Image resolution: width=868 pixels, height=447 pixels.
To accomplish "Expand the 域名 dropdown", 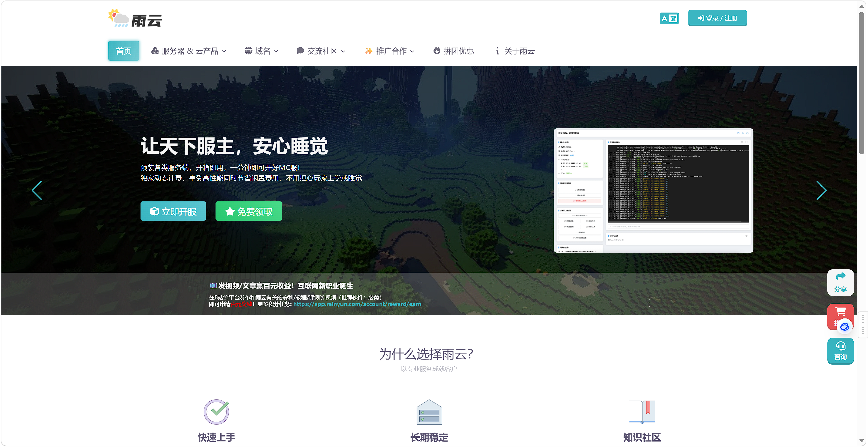I will tap(261, 51).
